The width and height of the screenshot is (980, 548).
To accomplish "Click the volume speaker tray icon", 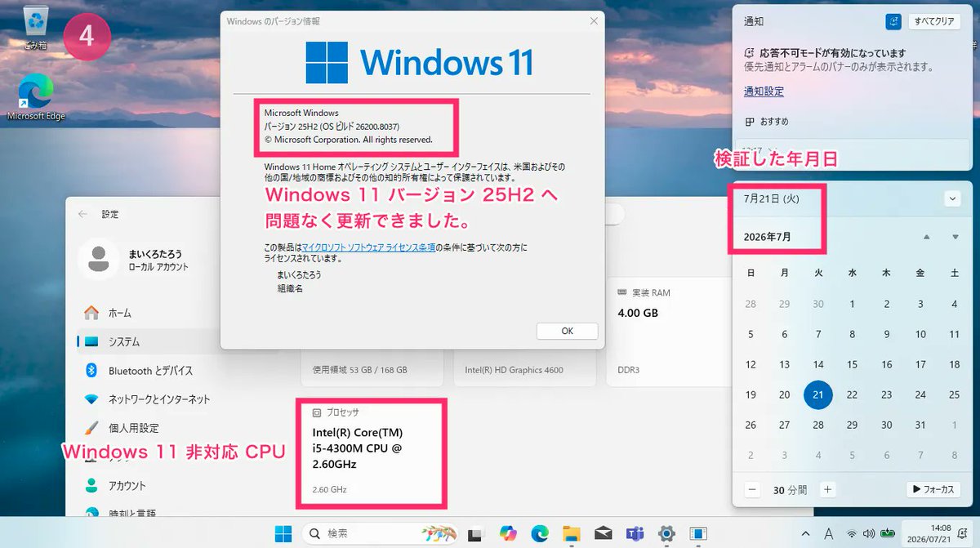I will point(870,534).
